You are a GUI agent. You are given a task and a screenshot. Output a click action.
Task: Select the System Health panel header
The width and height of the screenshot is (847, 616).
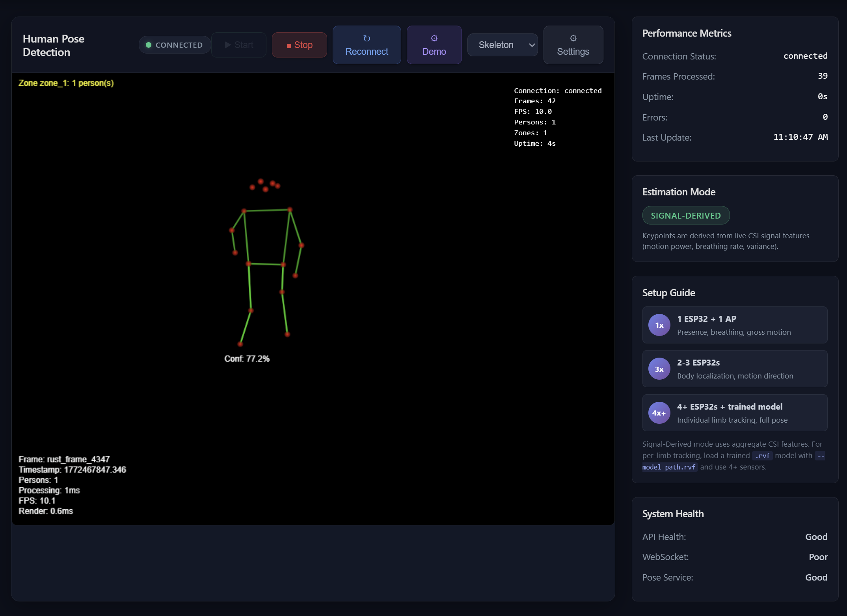[x=673, y=514]
